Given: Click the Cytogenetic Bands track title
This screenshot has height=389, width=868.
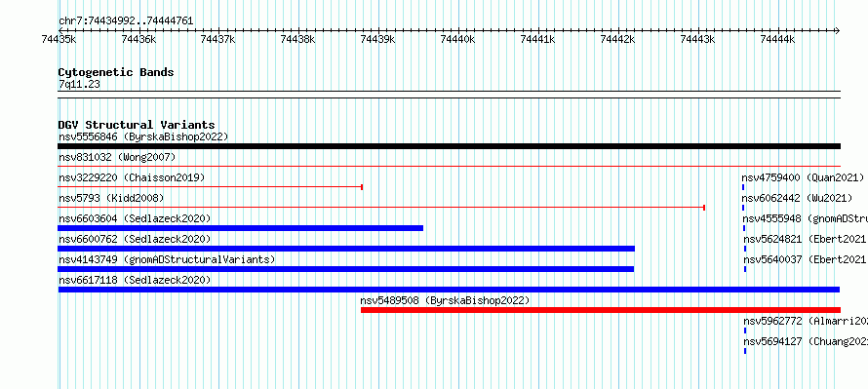Looking at the screenshot, I should point(116,72).
